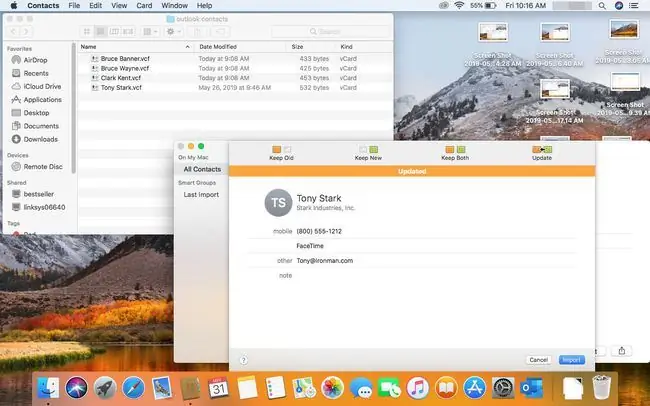Image resolution: width=650 pixels, height=406 pixels.
Task: Open Messages from the Dock
Action: click(x=361, y=388)
